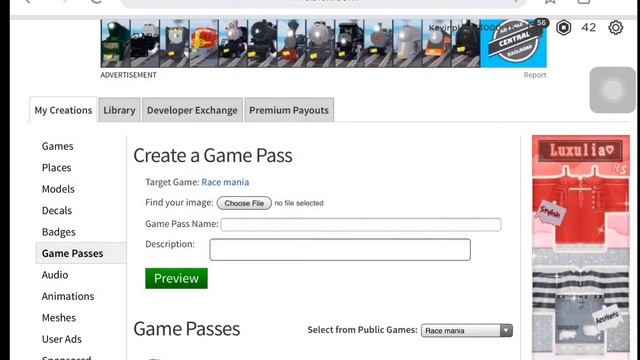Focus the Game Pass Name field
Viewport: 640px width, 360px height.
(361, 224)
